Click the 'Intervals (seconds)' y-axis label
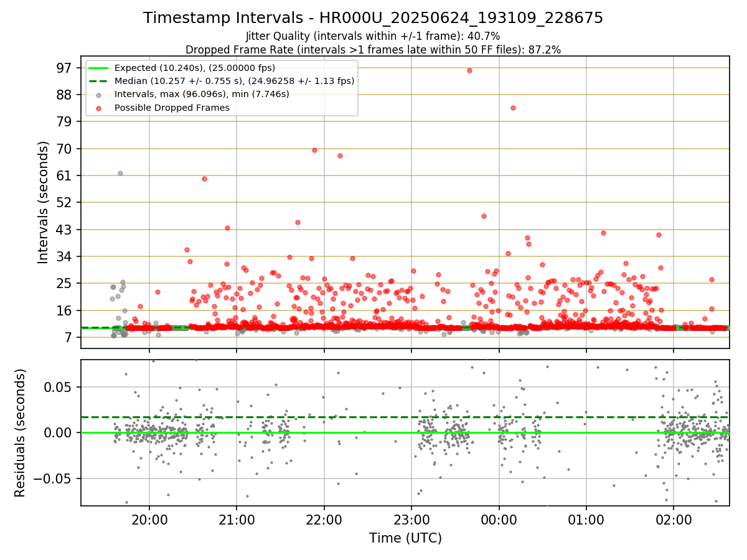 44,202
